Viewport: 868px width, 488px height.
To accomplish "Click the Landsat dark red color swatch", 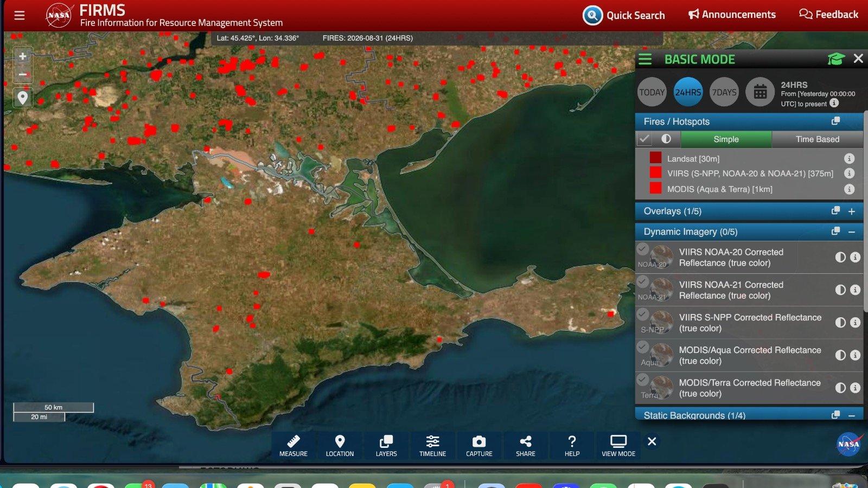I will 655,158.
